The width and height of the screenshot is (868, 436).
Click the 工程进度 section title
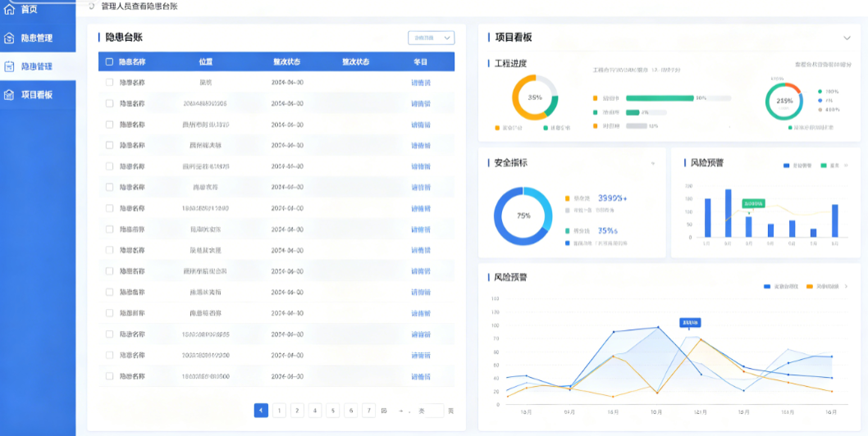[x=510, y=64]
